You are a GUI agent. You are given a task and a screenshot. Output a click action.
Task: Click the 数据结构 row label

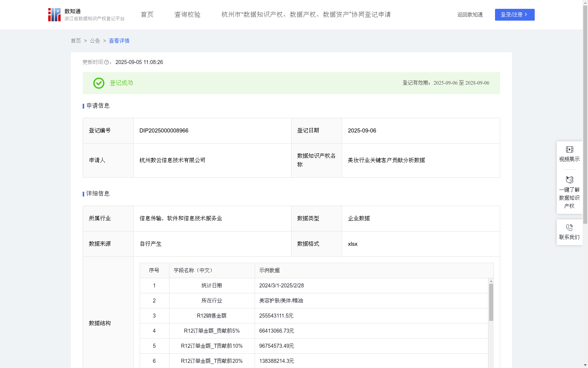[x=100, y=323]
